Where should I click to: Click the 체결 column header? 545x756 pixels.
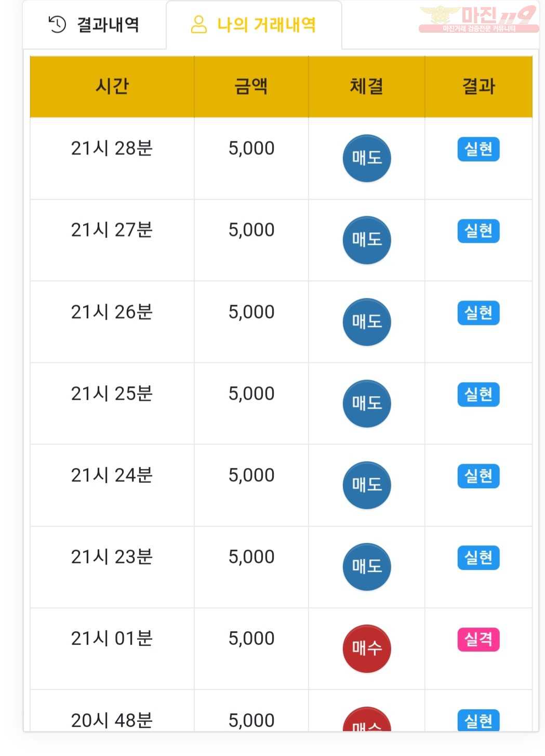coord(367,86)
